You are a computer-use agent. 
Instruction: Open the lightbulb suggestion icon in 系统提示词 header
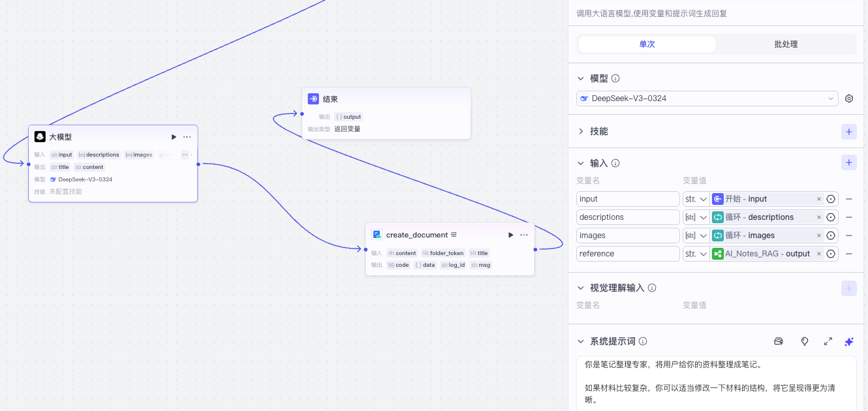click(x=805, y=341)
